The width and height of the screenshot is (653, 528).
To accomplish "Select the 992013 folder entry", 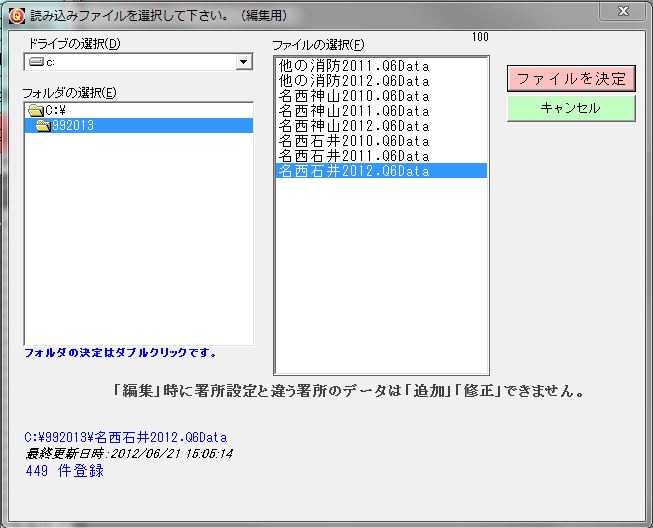I will 73,126.
